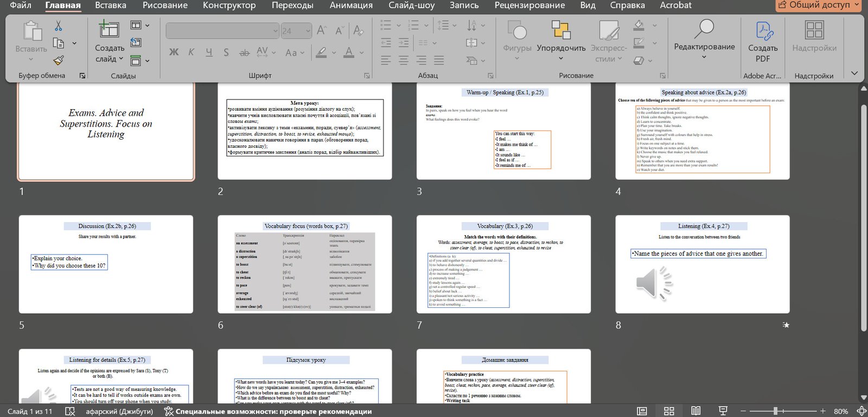Start slideshow from status bar icon
868x417 pixels.
pos(723,411)
